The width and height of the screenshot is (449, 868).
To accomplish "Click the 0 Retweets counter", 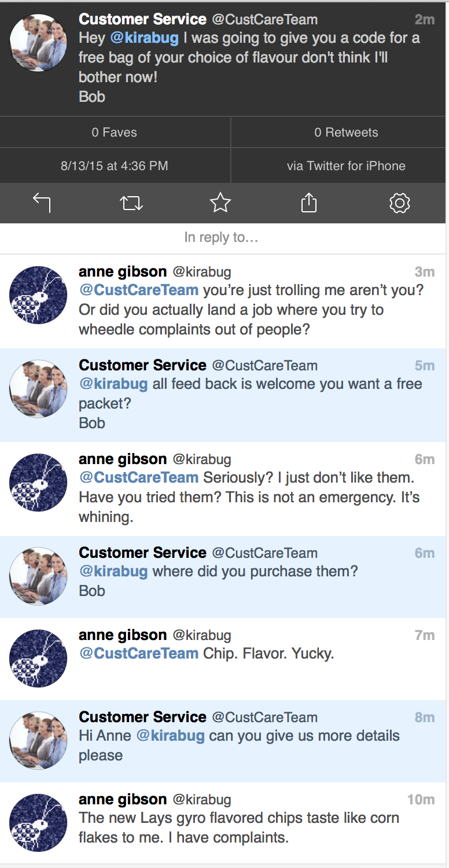I will tap(346, 133).
